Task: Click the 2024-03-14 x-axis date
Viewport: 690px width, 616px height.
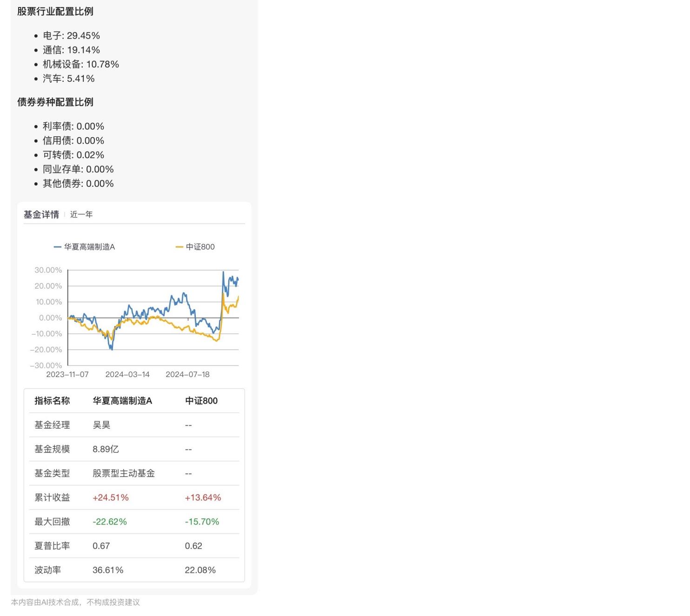Action: click(x=127, y=374)
